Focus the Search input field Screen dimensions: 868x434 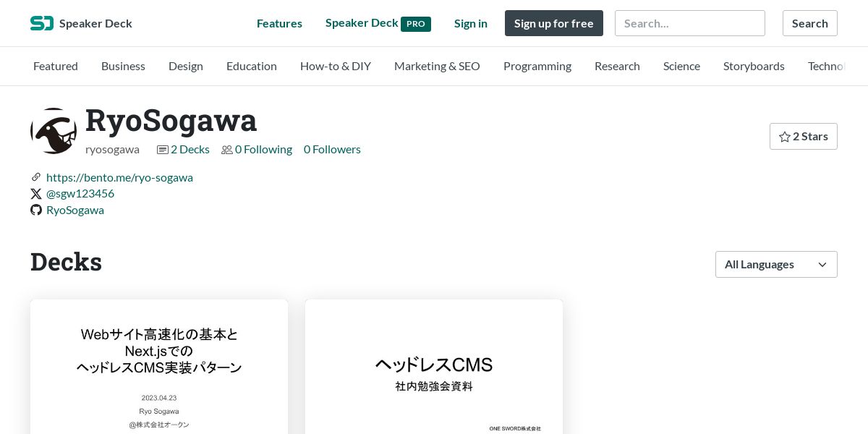click(690, 23)
